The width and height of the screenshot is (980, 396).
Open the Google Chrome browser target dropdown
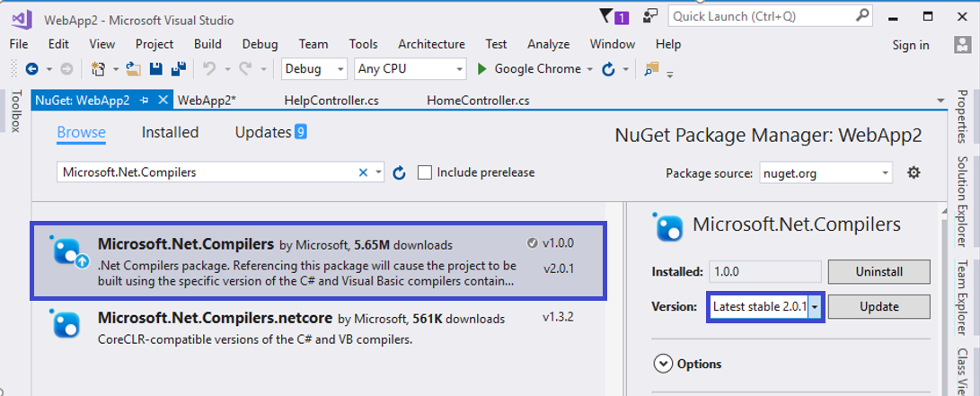click(589, 69)
